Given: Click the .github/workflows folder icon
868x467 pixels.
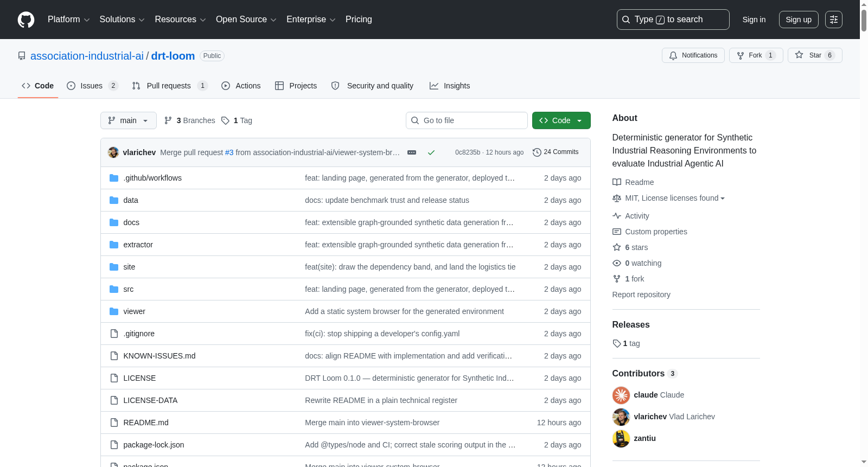Looking at the screenshot, I should 114,178.
